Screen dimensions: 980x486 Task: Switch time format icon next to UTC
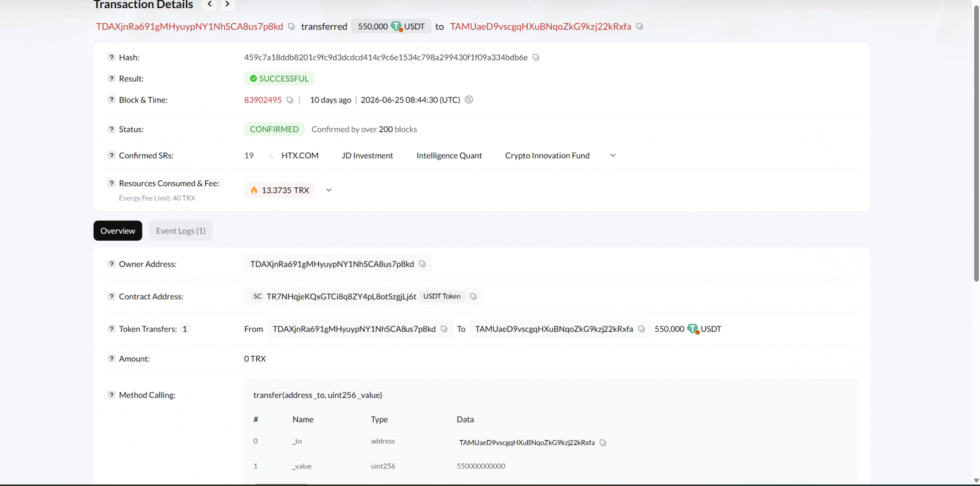pyautogui.click(x=469, y=99)
